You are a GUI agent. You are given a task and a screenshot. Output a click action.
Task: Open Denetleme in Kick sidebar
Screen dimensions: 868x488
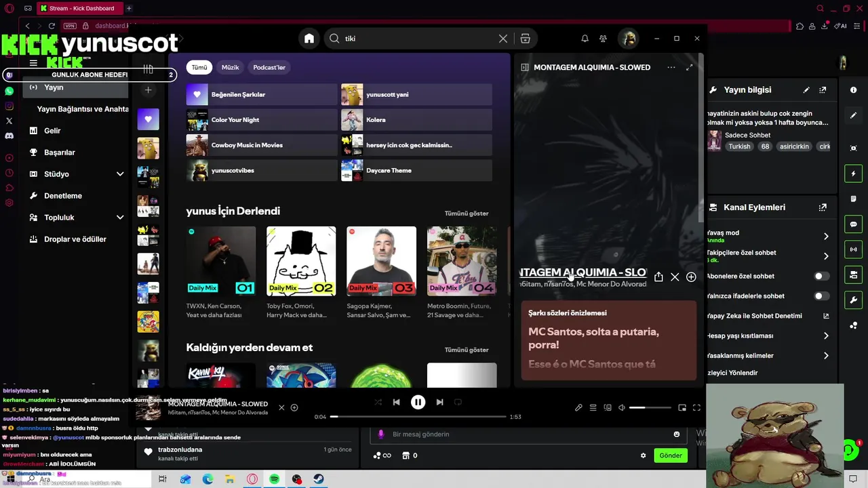62,196
